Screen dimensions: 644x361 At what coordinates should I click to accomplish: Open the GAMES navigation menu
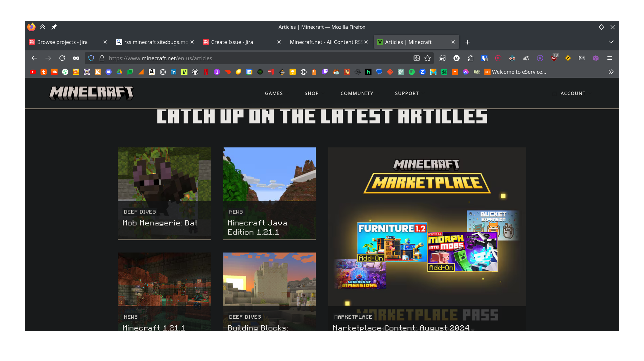tap(274, 93)
